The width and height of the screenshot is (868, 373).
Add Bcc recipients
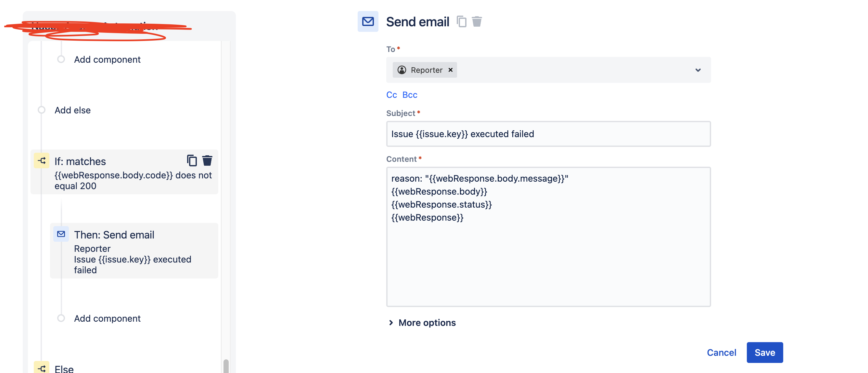410,95
